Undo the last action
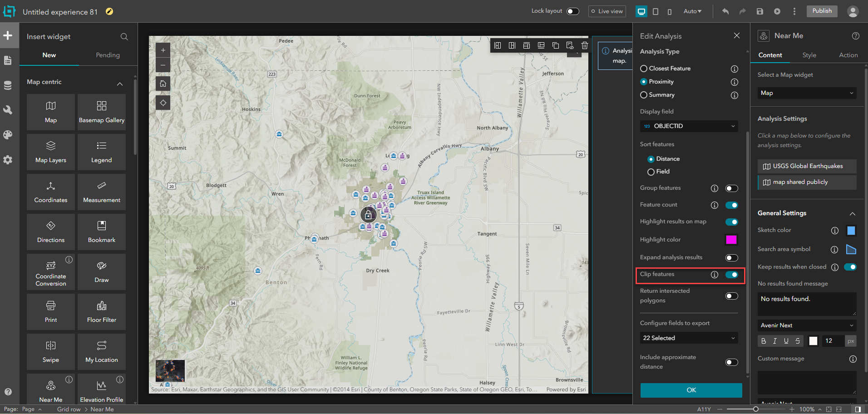 click(725, 11)
